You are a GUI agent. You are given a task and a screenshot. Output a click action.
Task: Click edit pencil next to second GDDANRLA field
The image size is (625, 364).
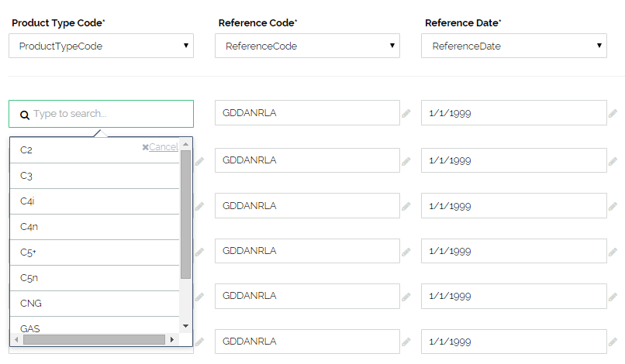point(406,161)
